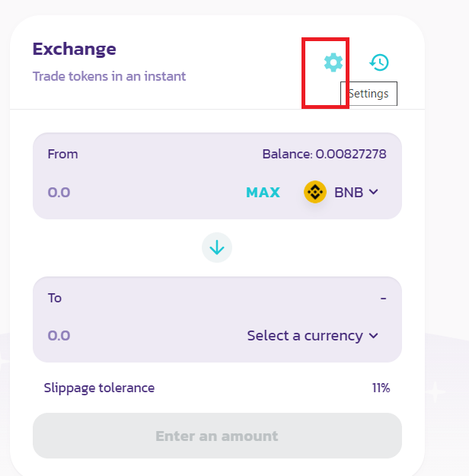This screenshot has width=469, height=476.
Task: Click the 11% slippage value
Action: click(381, 388)
